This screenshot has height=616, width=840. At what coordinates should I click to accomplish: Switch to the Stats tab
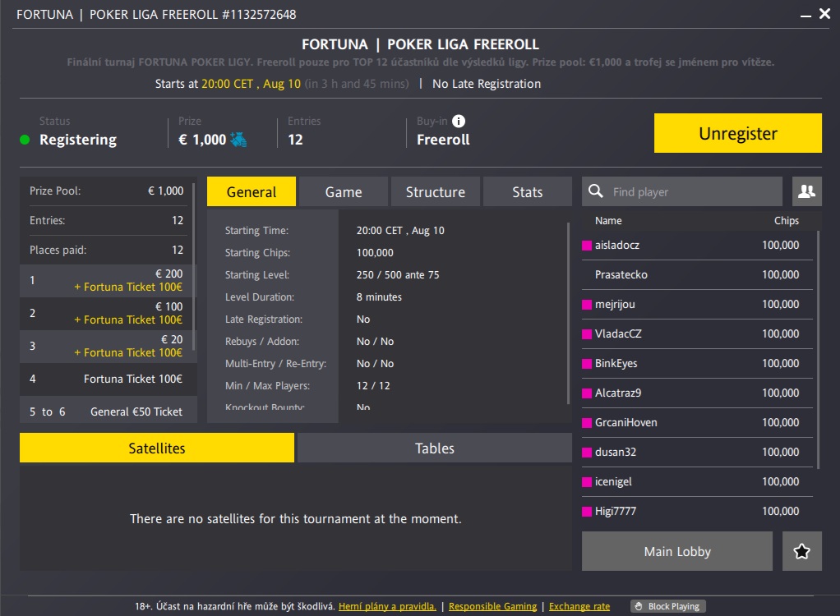point(528,191)
